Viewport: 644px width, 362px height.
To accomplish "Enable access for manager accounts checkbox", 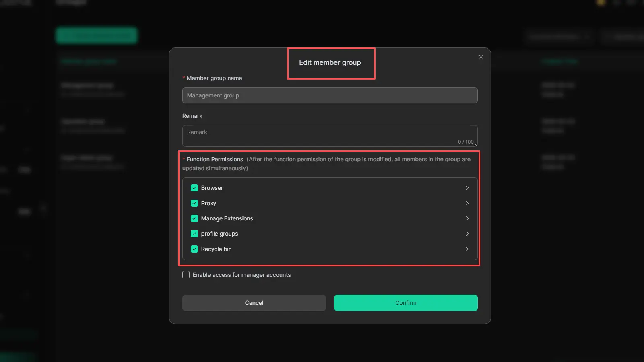I will (x=186, y=275).
